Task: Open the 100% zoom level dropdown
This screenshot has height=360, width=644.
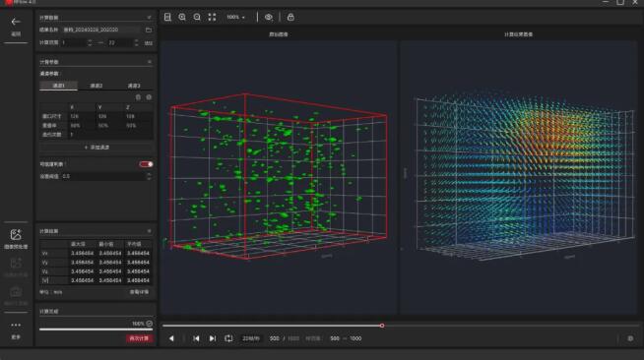Action: (235, 18)
